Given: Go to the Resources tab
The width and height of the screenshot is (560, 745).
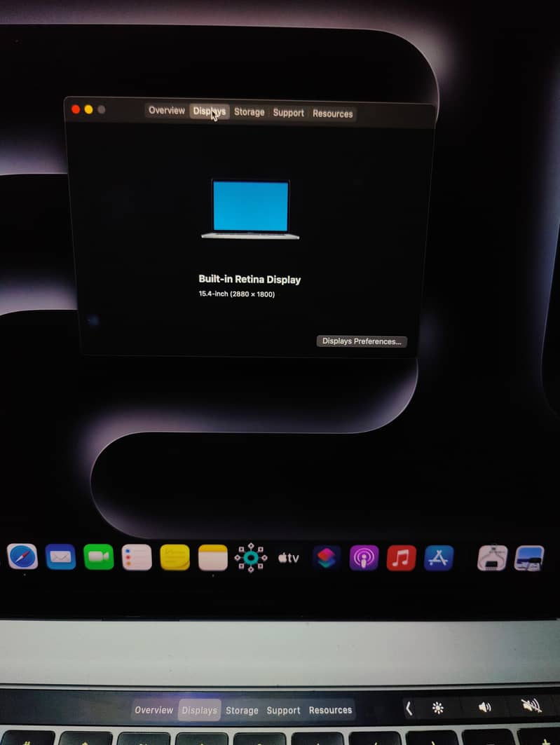Looking at the screenshot, I should coord(332,114).
